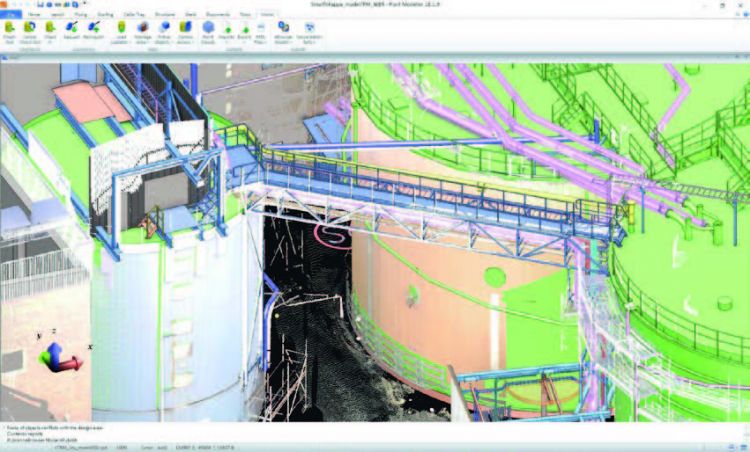Open the Visualization Sets dropdown

tap(309, 33)
